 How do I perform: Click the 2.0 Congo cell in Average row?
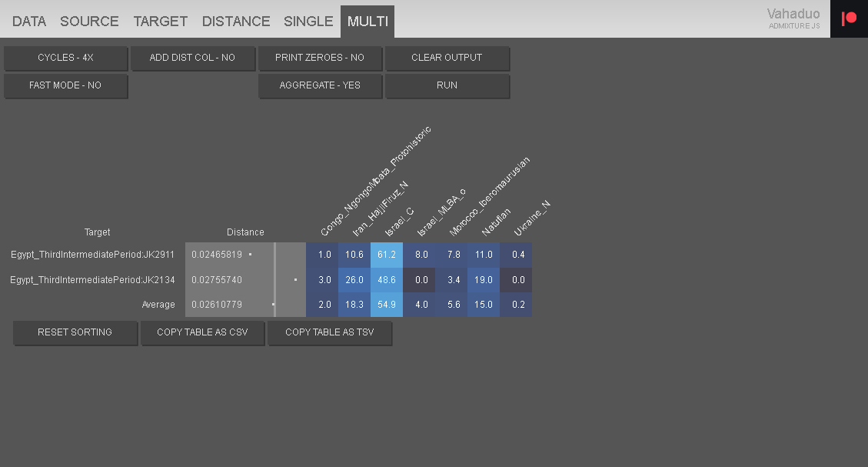(x=322, y=305)
